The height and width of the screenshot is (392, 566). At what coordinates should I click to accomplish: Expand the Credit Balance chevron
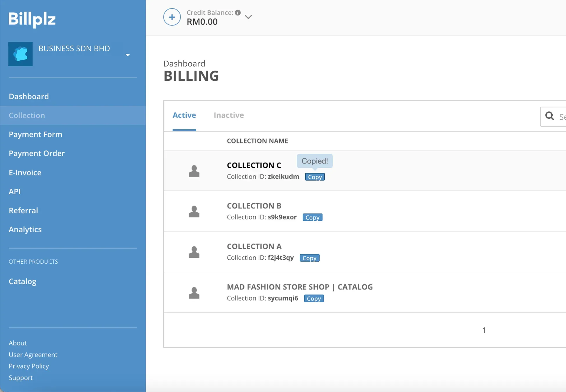248,17
